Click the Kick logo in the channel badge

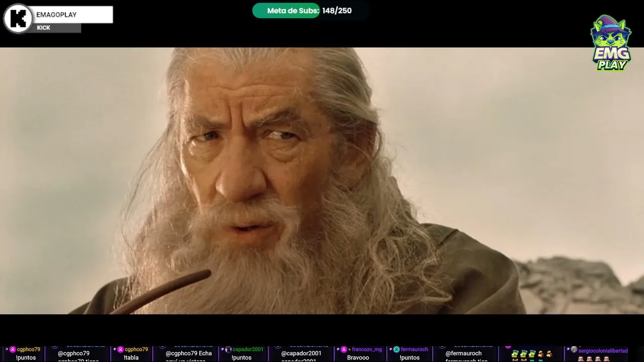coord(18,19)
